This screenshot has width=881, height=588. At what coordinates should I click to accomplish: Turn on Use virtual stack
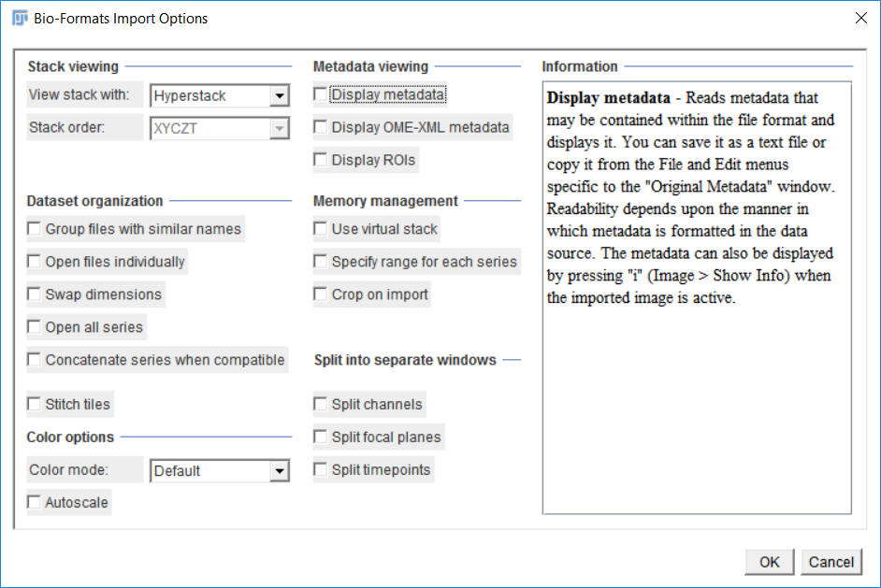pyautogui.click(x=321, y=229)
